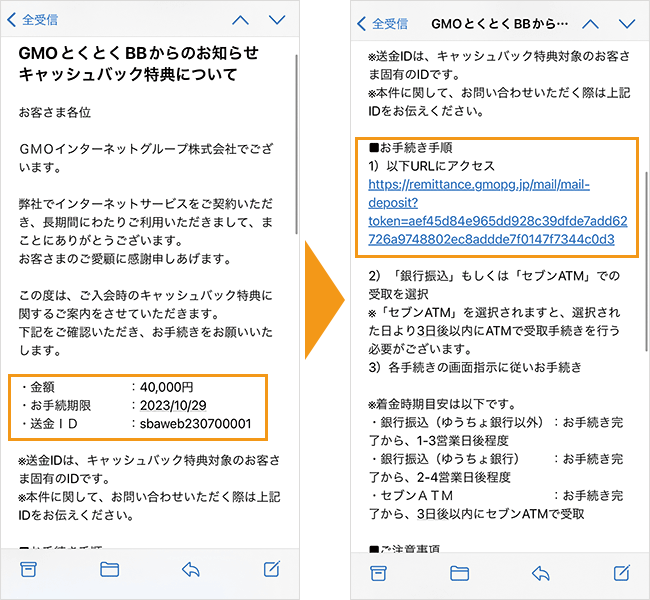Open the remittance.gmopg.jp deposit URL
650x600 pixels.
497,212
